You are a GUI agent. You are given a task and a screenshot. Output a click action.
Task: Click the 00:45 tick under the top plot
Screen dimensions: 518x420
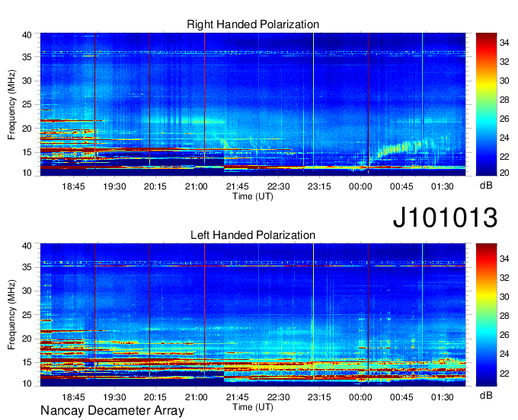coord(401,186)
